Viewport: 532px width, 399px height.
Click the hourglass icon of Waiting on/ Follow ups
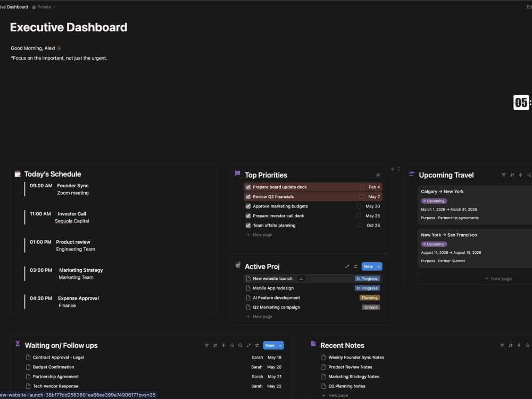tap(18, 344)
